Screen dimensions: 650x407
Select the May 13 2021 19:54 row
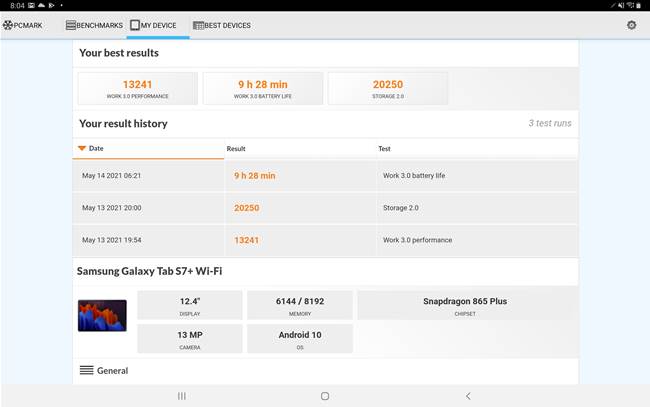click(325, 240)
